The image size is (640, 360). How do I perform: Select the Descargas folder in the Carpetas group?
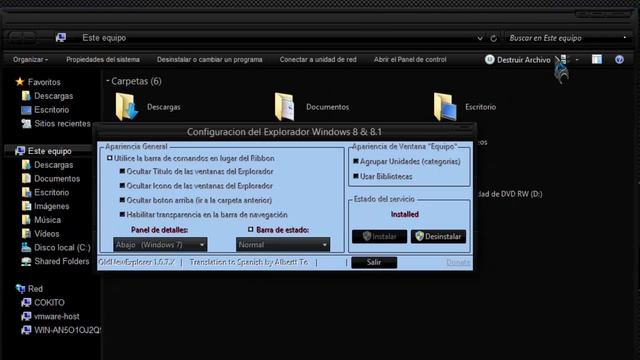click(148, 107)
